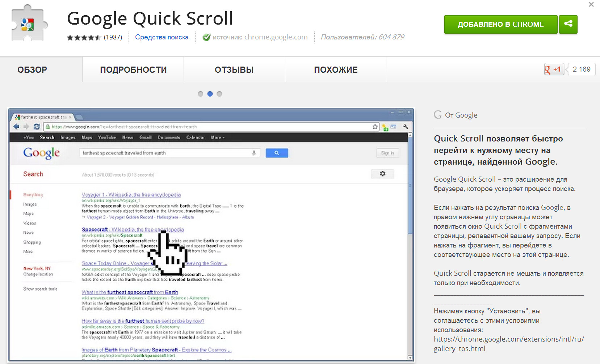Switch to the ПОДРОБНОСТИ tab
Viewport: 600px width, 364px height.
coord(133,70)
